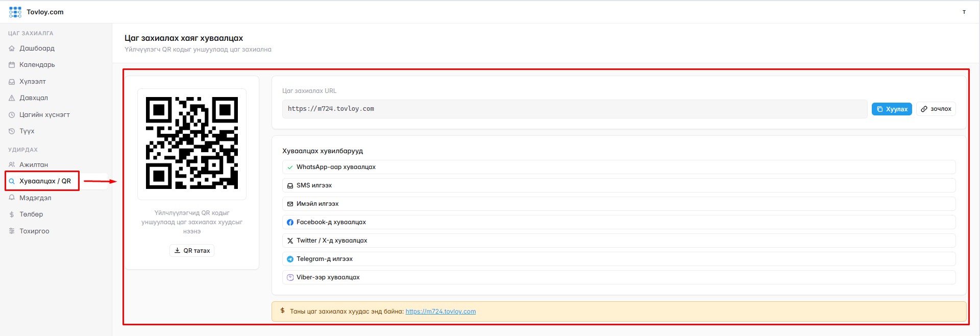
Task: Send with Telegram-д илгээх
Action: (619, 259)
